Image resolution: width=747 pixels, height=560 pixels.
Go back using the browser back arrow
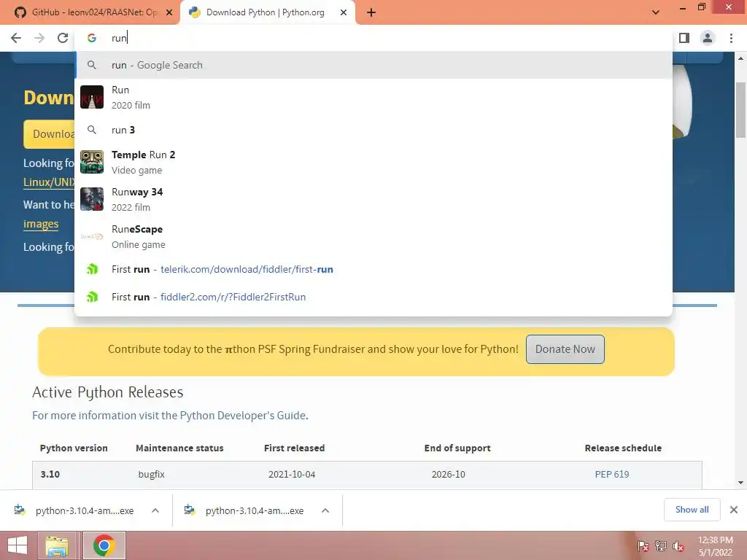pos(16,38)
